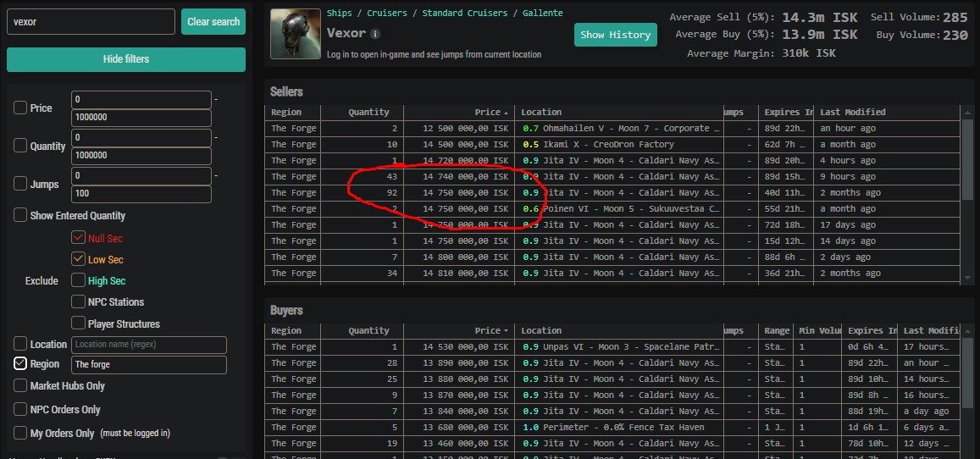This screenshot has height=459, width=980.
Task: Click Sellers scrollbar up arrow
Action: [x=968, y=113]
